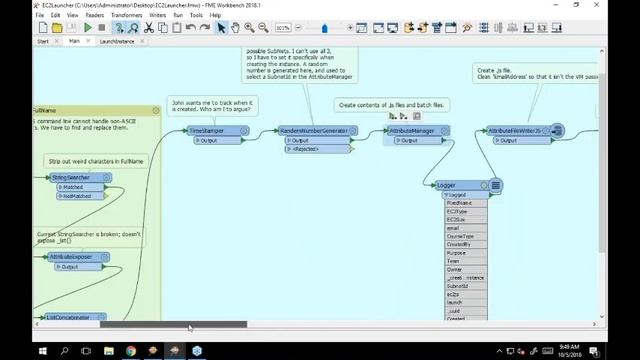This screenshot has width=640, height=360.
Task: Select the arrow pointer tool
Action: pyautogui.click(x=221, y=28)
